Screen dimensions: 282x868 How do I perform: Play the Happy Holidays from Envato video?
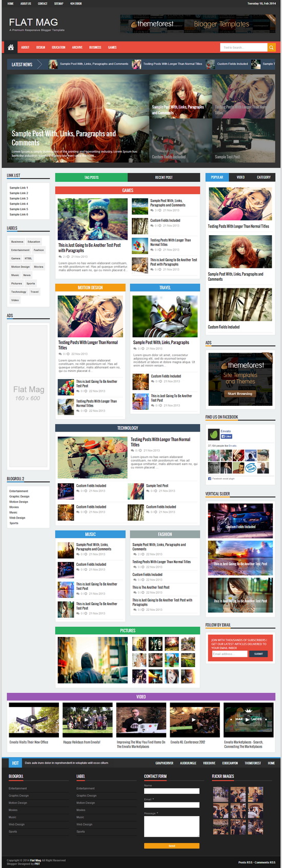[x=87, y=719]
